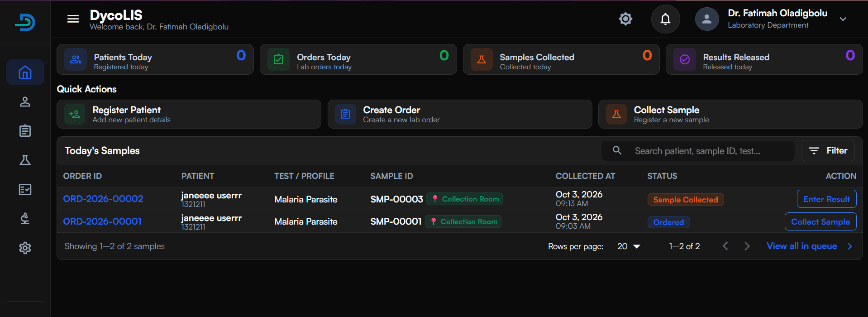Screen dimensions: 868x317
Task: Click the location pin on SMP-00003
Action: (x=435, y=199)
